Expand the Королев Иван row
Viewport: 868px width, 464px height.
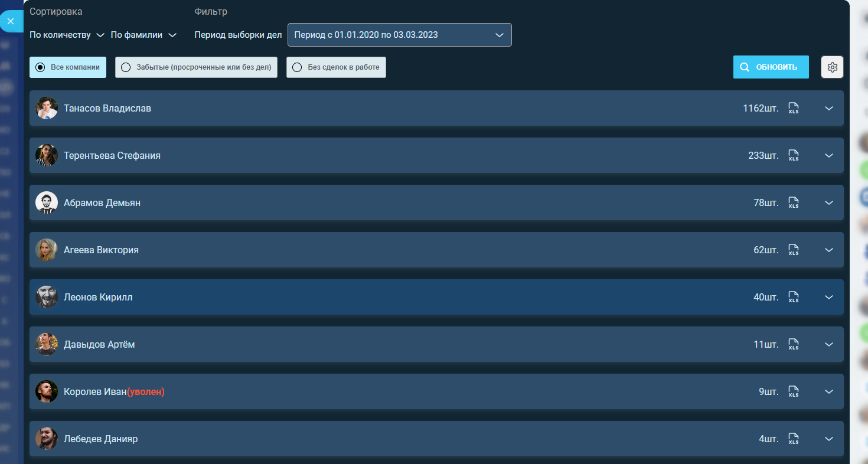[829, 391]
